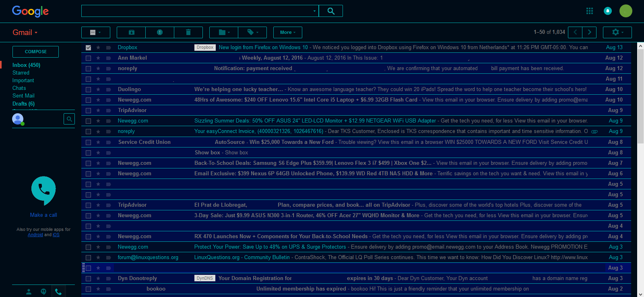Select Show box email checkbox
The image size is (644, 297).
tap(88, 153)
